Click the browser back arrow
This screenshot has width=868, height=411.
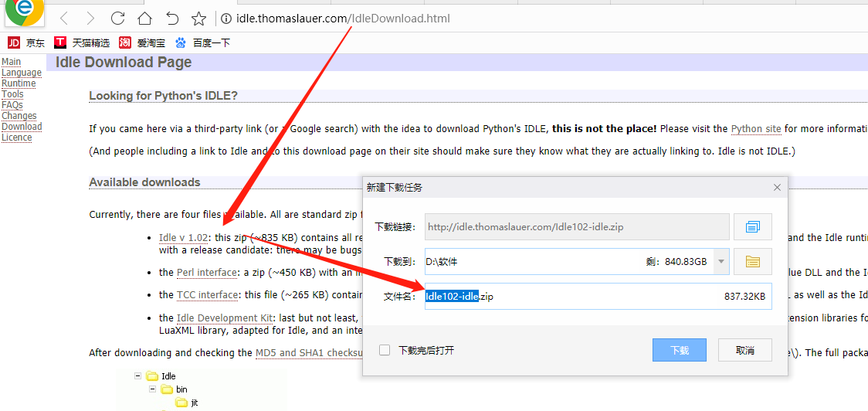click(x=63, y=19)
